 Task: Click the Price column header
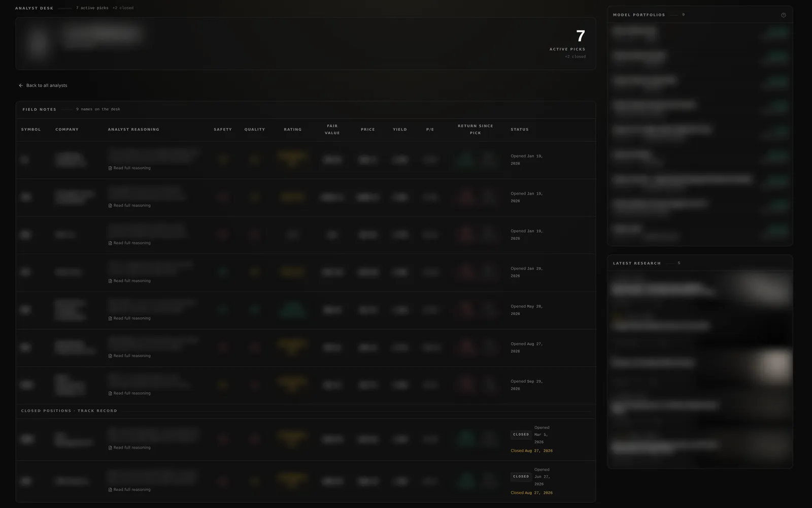click(368, 130)
